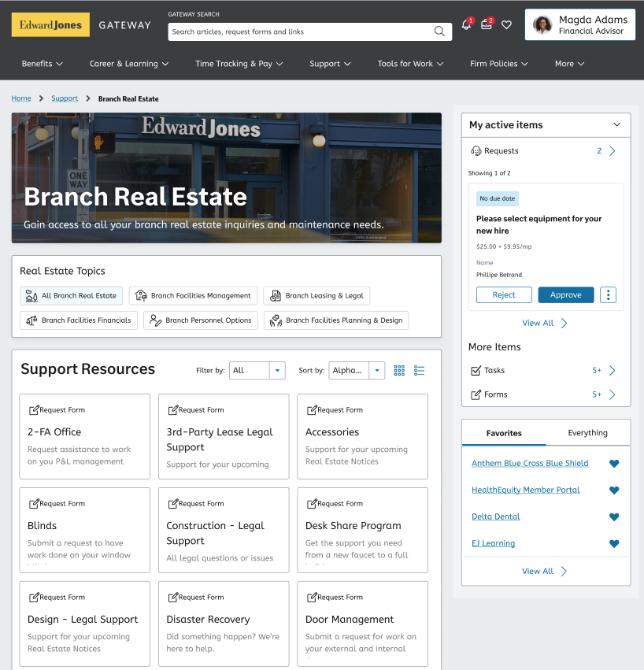The width and height of the screenshot is (644, 670).
Task: Click the GATEWAY title text
Action: 124,25
